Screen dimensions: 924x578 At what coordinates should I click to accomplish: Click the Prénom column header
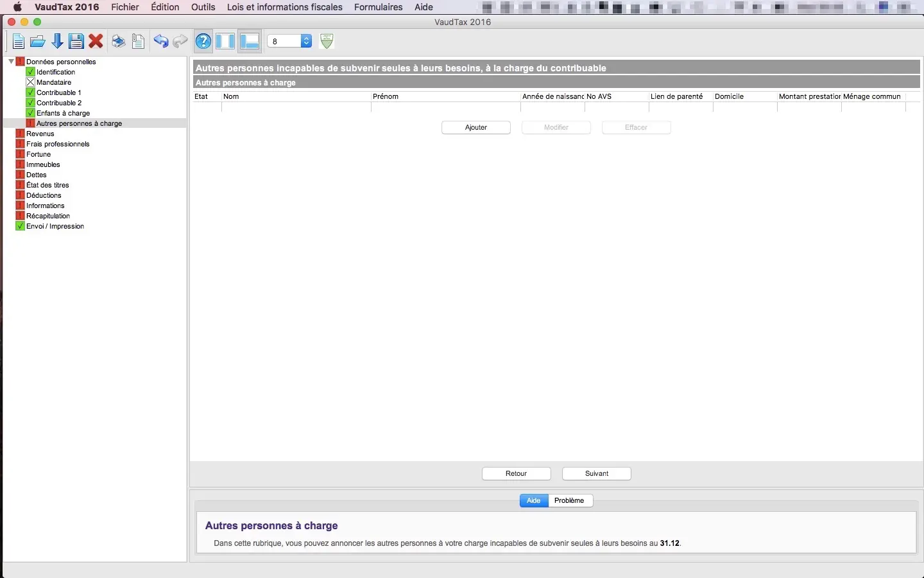(x=445, y=96)
